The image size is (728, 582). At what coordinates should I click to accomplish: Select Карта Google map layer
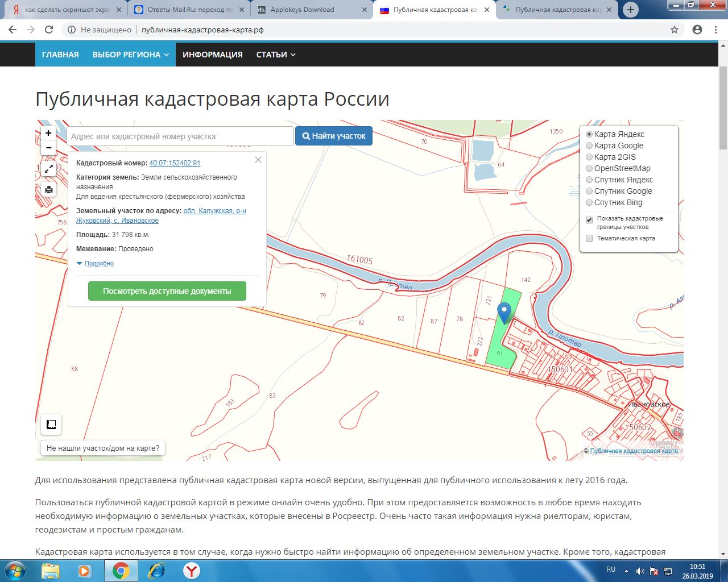(615, 145)
